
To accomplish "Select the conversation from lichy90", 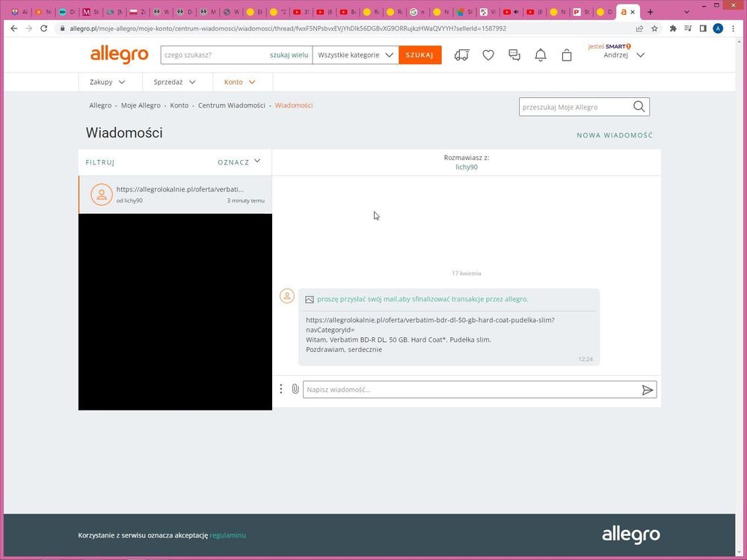I will point(175,194).
